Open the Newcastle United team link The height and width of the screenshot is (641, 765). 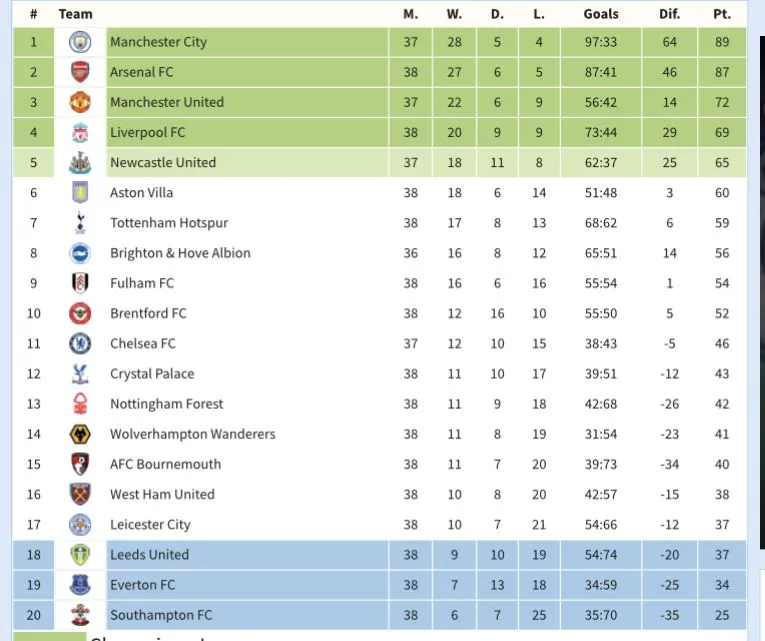click(x=163, y=162)
